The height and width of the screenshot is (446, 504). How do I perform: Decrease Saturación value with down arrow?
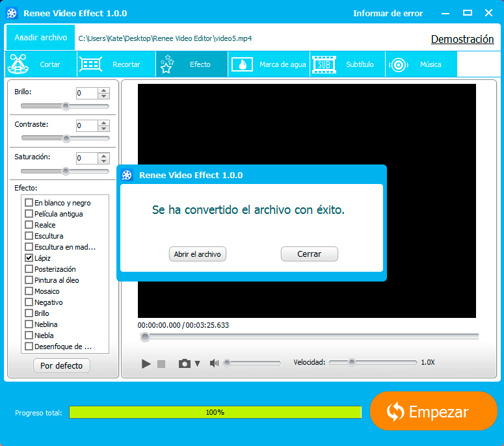(x=103, y=161)
